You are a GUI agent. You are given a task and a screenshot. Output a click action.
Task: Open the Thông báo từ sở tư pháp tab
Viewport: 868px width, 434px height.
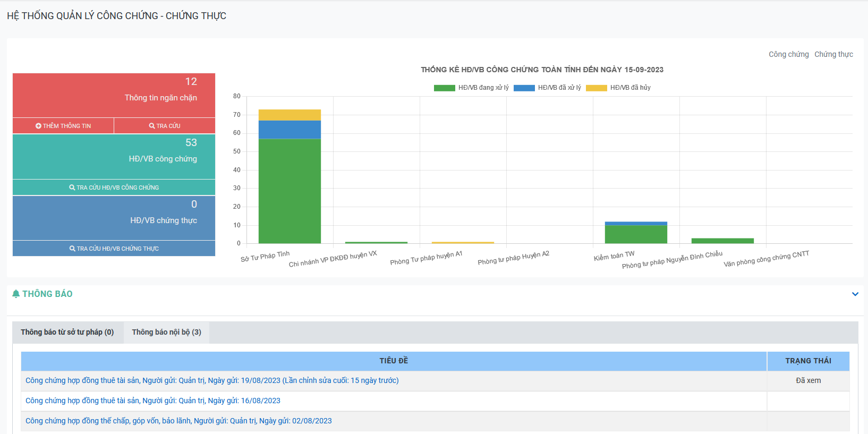click(67, 332)
